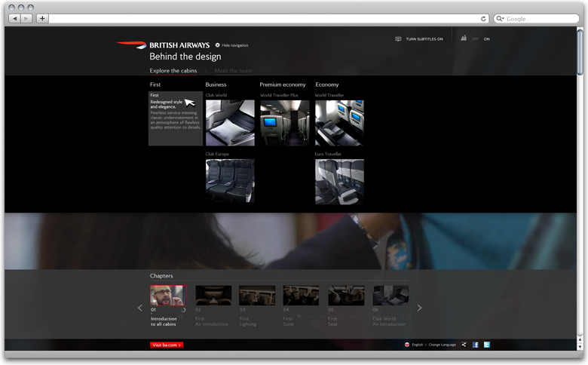Turn subtitles on
The width and height of the screenshot is (588, 365).
coord(424,39)
